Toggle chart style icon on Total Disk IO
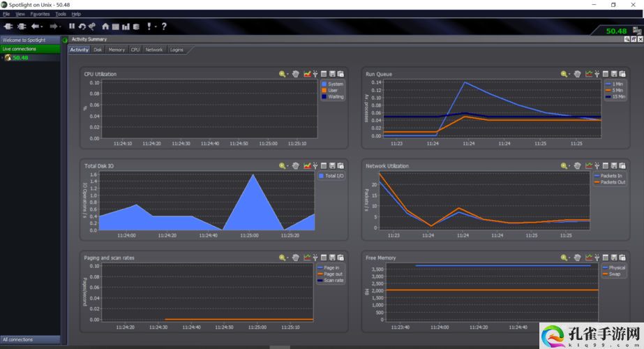Screen dimensions: 644x349 click(307, 165)
